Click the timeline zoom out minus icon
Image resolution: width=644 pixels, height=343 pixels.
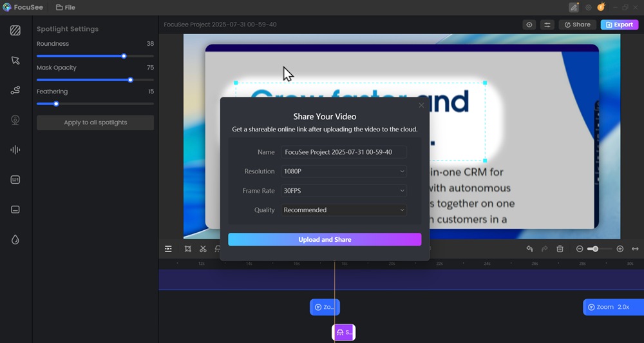pos(580,249)
